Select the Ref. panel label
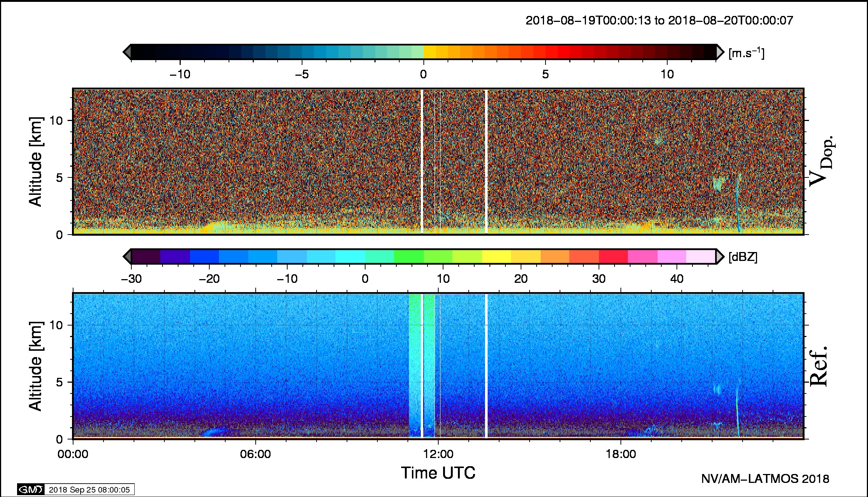868x497 pixels. point(818,366)
